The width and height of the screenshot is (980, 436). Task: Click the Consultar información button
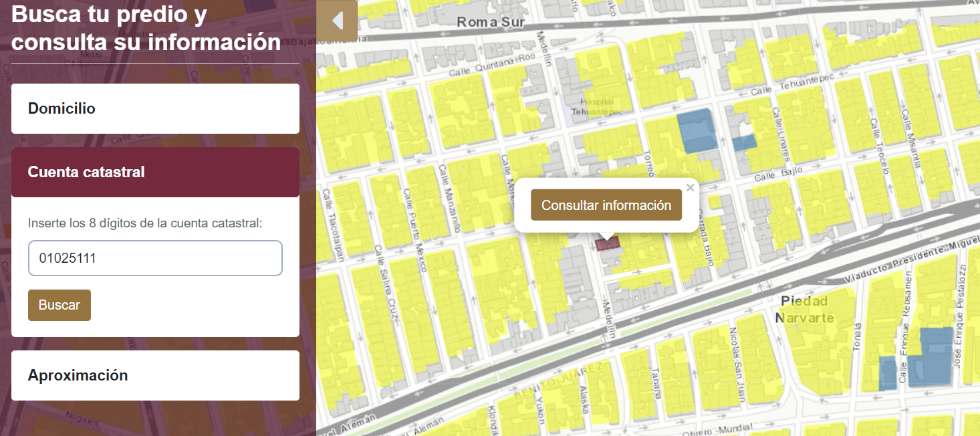pyautogui.click(x=606, y=205)
